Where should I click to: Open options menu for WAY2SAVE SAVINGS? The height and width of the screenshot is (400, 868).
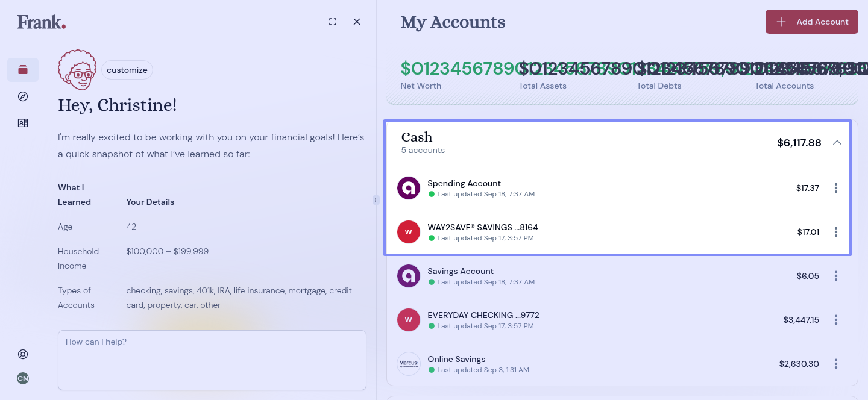tap(835, 232)
